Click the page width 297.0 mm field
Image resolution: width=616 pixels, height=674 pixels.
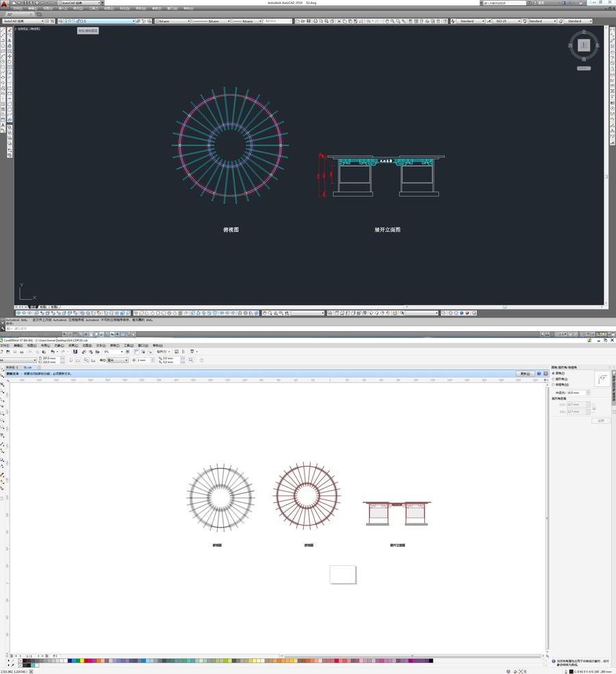coord(51,358)
